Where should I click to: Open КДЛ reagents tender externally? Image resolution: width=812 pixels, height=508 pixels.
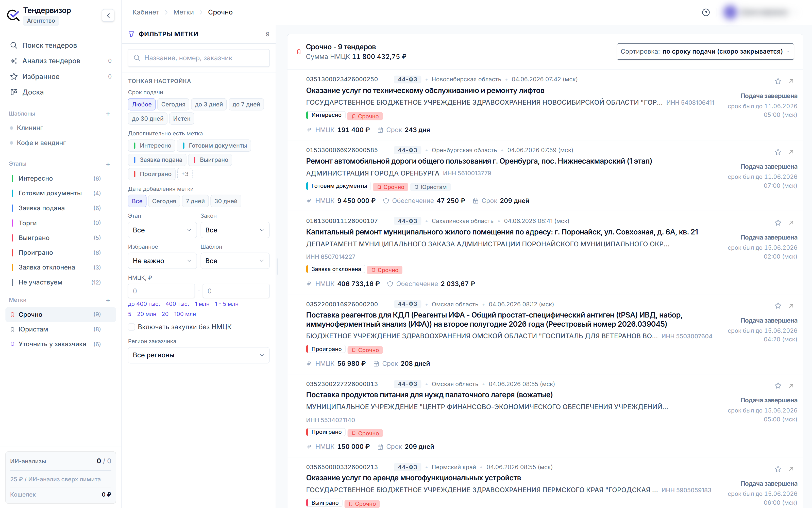click(x=791, y=306)
